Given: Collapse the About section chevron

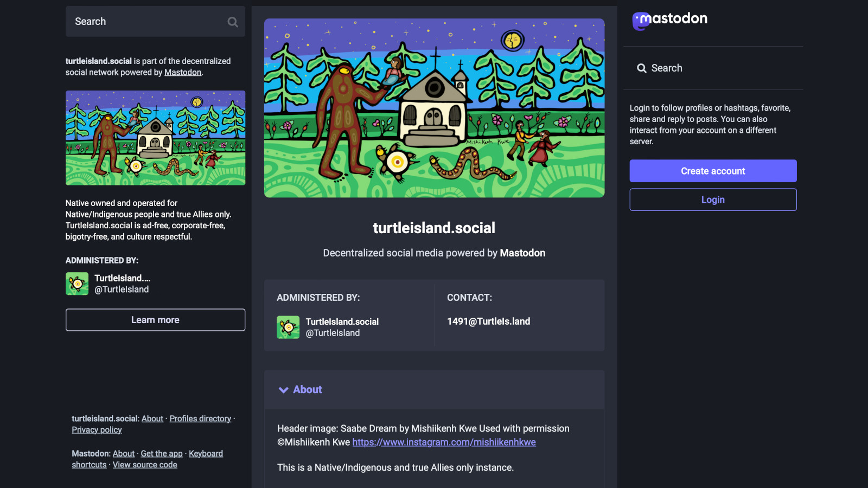Looking at the screenshot, I should tap(283, 390).
